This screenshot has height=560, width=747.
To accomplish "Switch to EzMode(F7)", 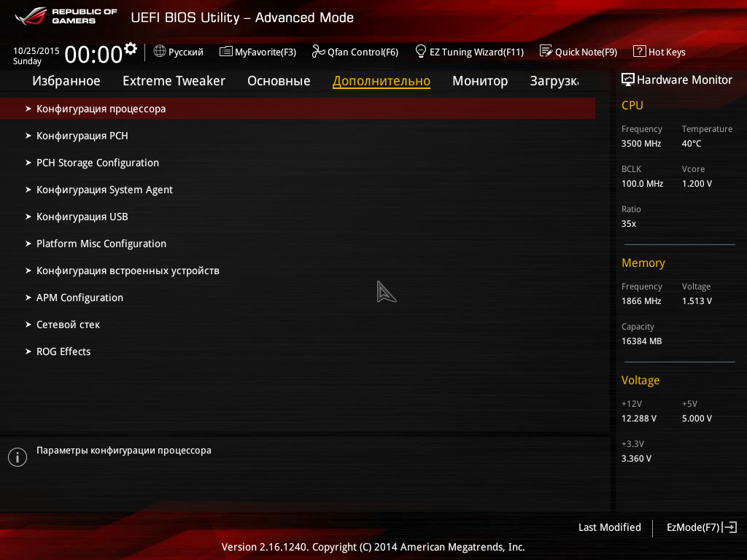I will click(x=702, y=527).
